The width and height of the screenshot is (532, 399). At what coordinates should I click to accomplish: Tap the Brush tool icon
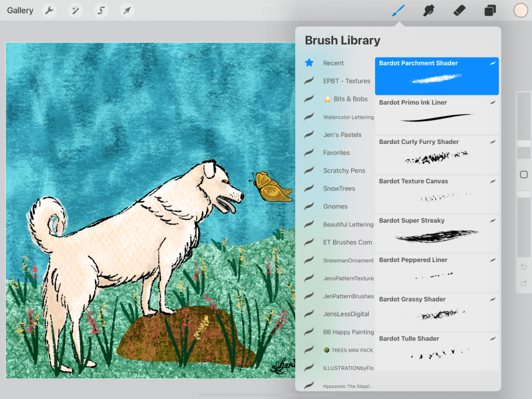(x=398, y=10)
